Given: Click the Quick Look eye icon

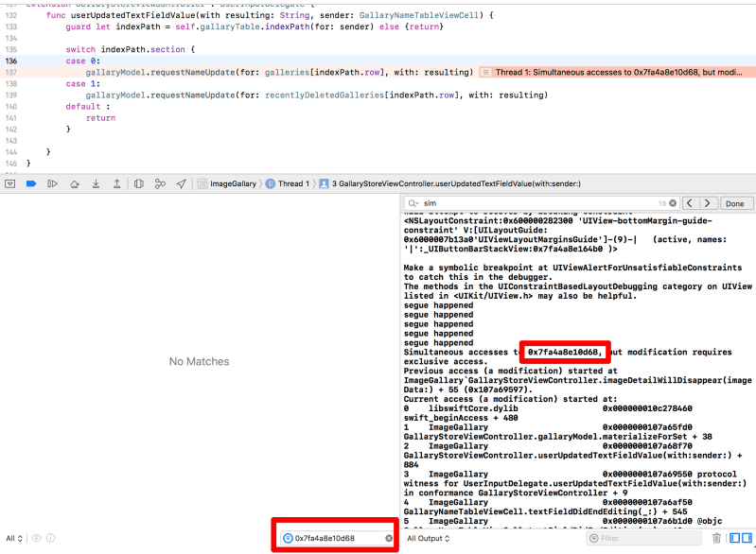Looking at the screenshot, I should point(37,538).
